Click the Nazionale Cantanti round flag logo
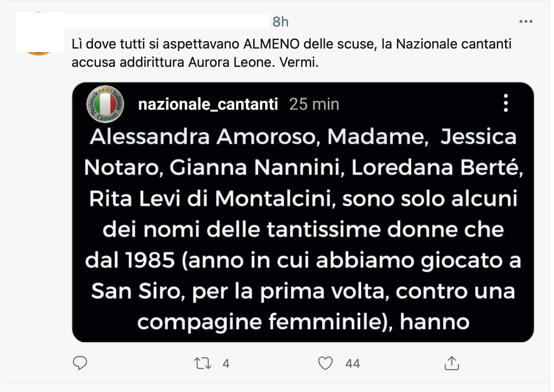The width and height of the screenshot is (554, 392). coord(105,104)
